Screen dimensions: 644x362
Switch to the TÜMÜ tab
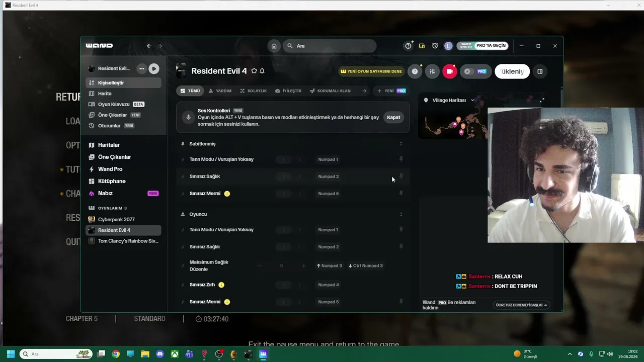coord(190,91)
